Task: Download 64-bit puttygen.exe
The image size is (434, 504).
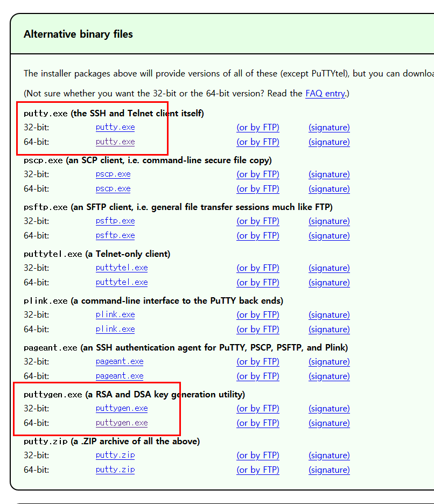Action: (x=122, y=423)
